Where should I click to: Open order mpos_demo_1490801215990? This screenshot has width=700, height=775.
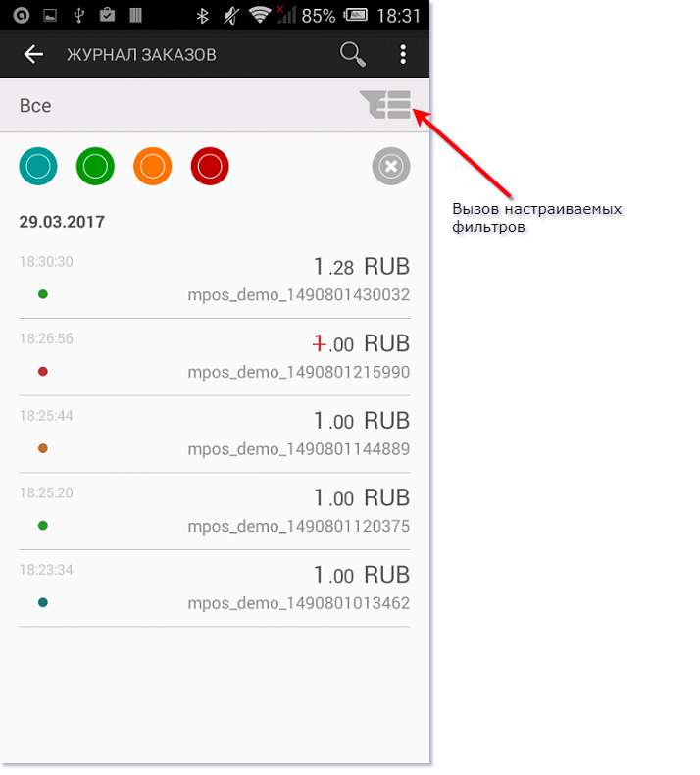[298, 372]
